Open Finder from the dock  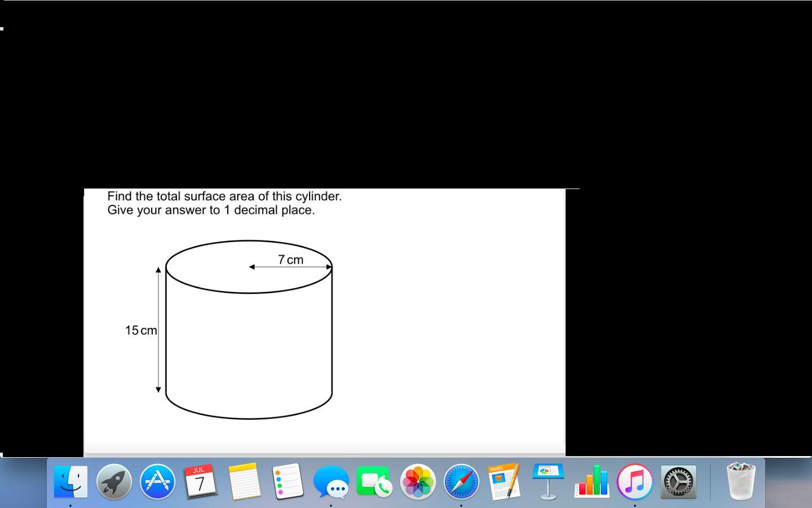tap(70, 482)
